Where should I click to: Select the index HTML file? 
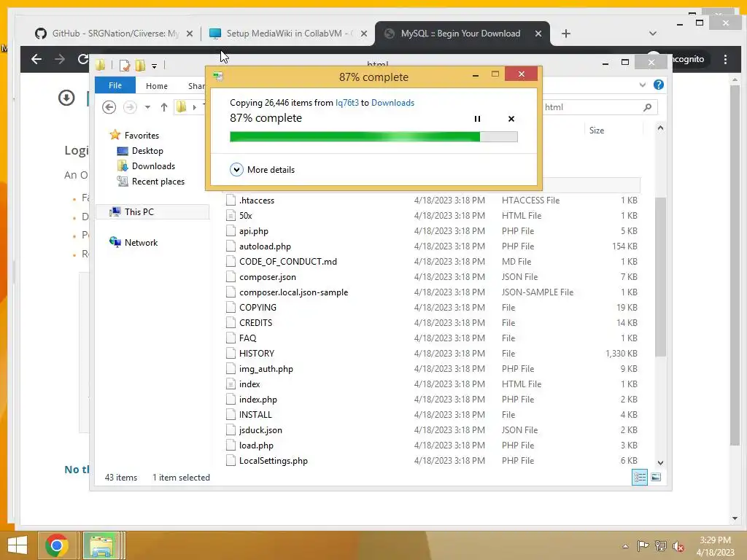click(x=249, y=384)
